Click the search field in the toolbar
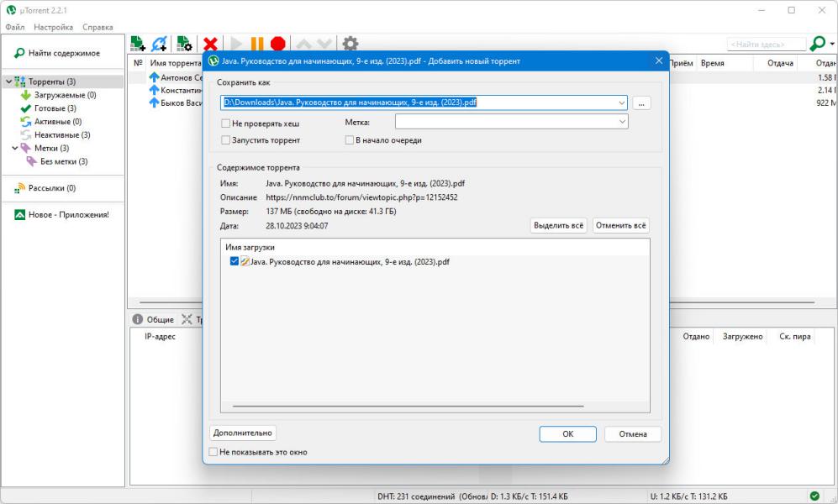Viewport: 838px width, 504px height. [767, 44]
